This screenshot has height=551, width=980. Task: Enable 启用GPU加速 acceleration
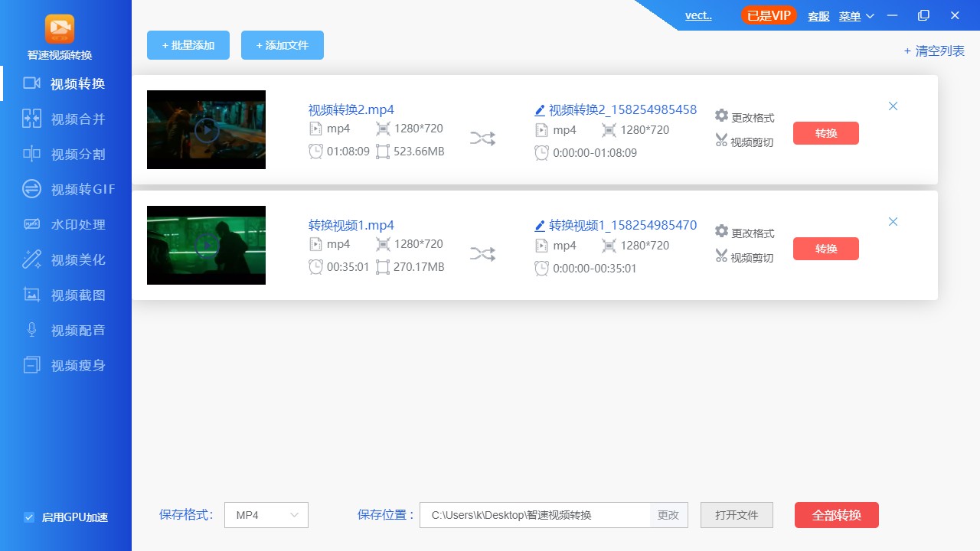[29, 517]
